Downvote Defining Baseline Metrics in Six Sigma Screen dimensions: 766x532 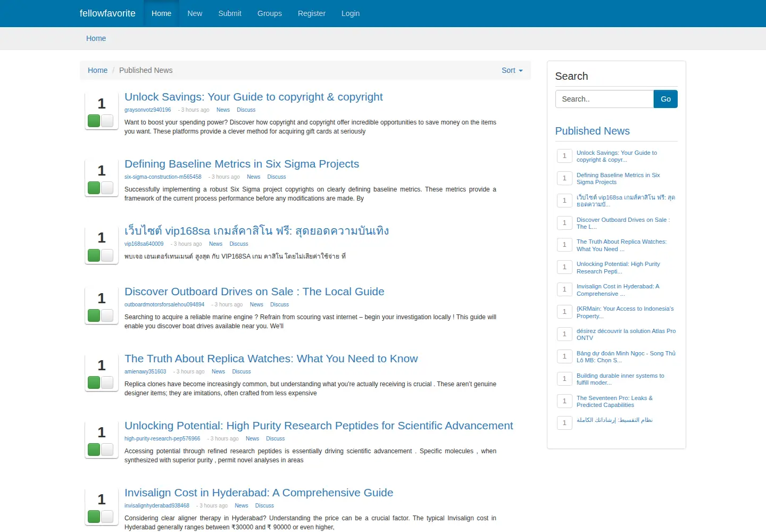point(107,188)
